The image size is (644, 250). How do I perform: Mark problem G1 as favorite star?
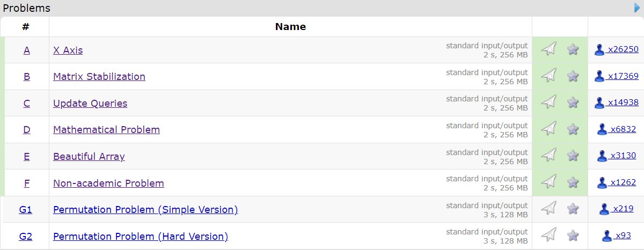point(573,209)
